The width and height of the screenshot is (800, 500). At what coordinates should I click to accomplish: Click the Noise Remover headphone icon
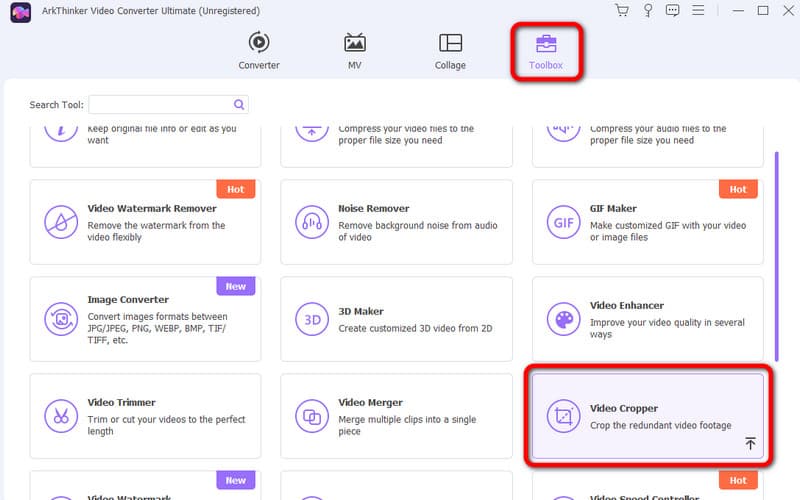point(312,222)
